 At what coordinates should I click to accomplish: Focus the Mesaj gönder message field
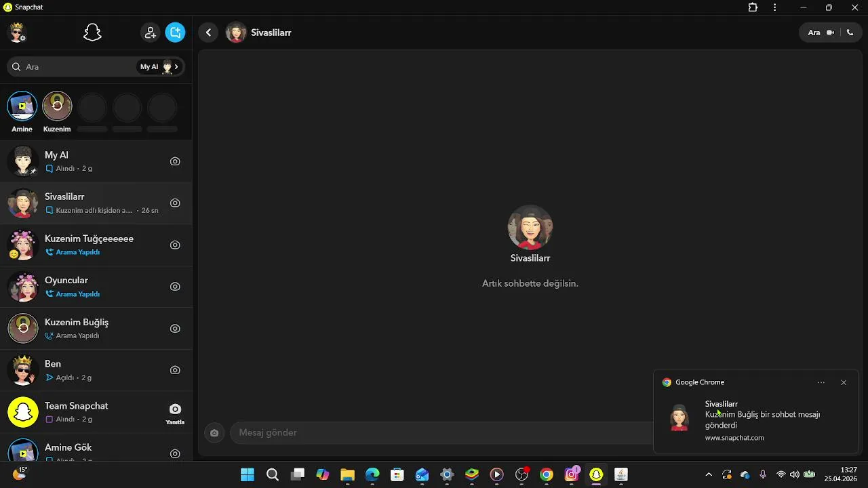tap(441, 432)
